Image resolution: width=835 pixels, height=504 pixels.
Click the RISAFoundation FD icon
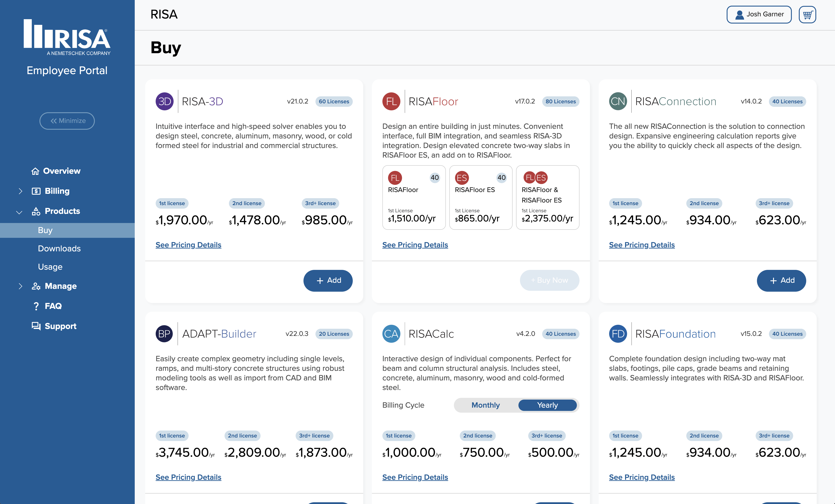618,334
